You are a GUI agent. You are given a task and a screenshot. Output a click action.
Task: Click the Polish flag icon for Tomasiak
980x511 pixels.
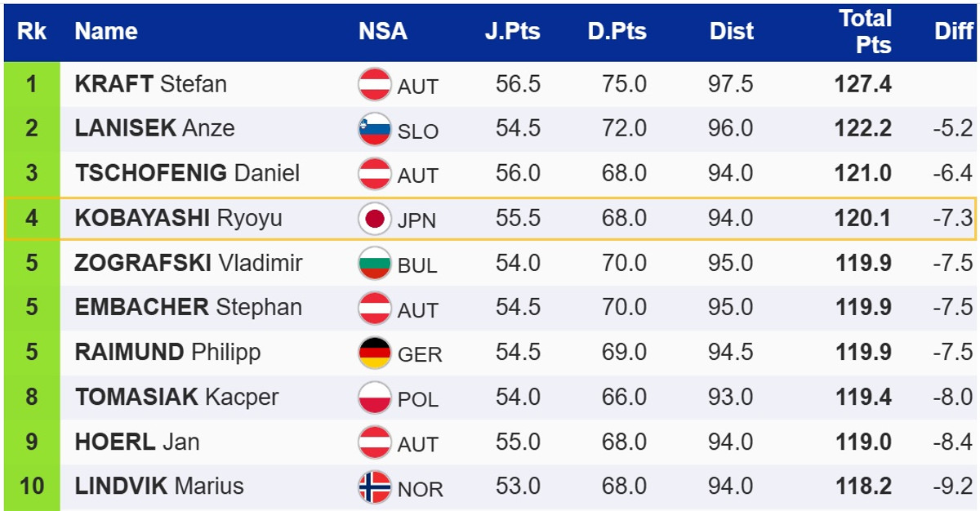coord(375,398)
